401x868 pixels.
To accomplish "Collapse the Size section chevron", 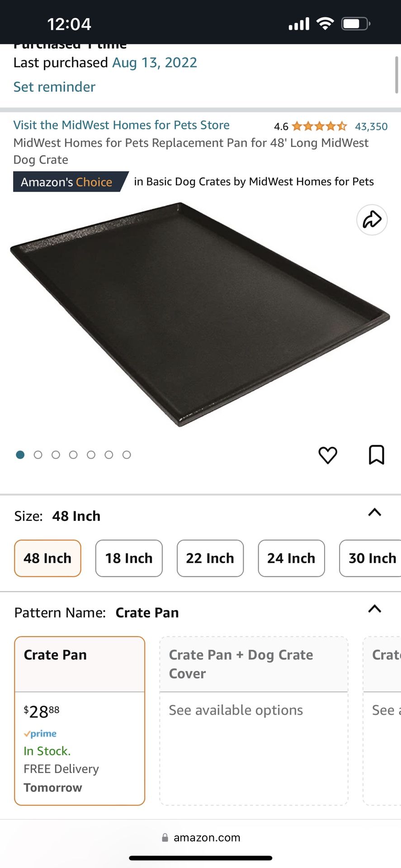I will click(x=375, y=512).
